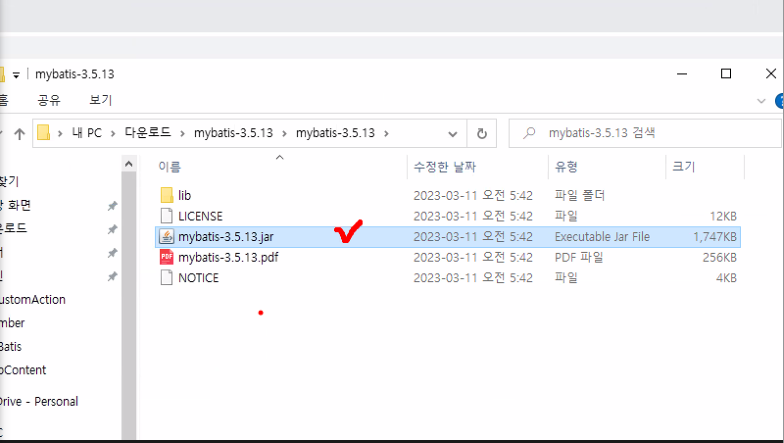The height and width of the screenshot is (443, 784).
Task: Click the refresh button in address bar
Action: (482, 134)
